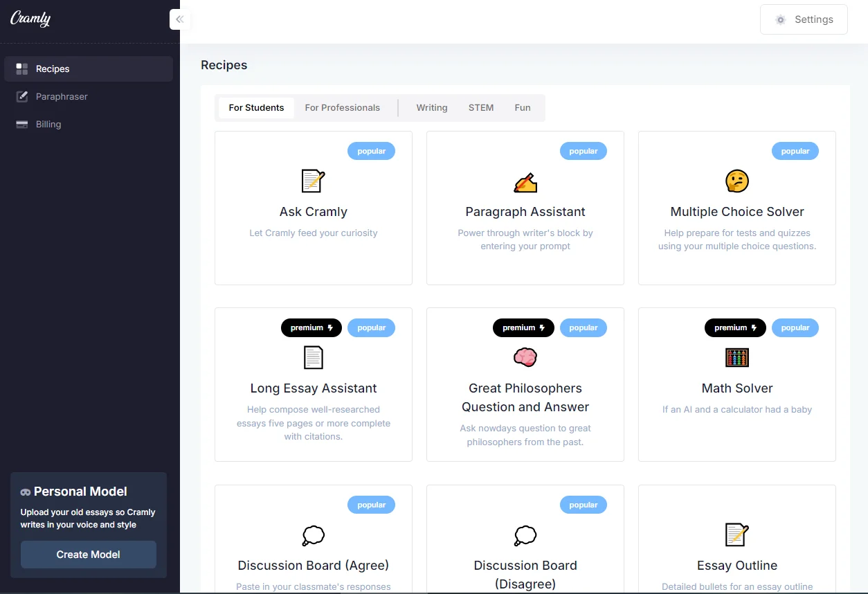Click the premium badge on Long Essay Assistant

click(311, 327)
